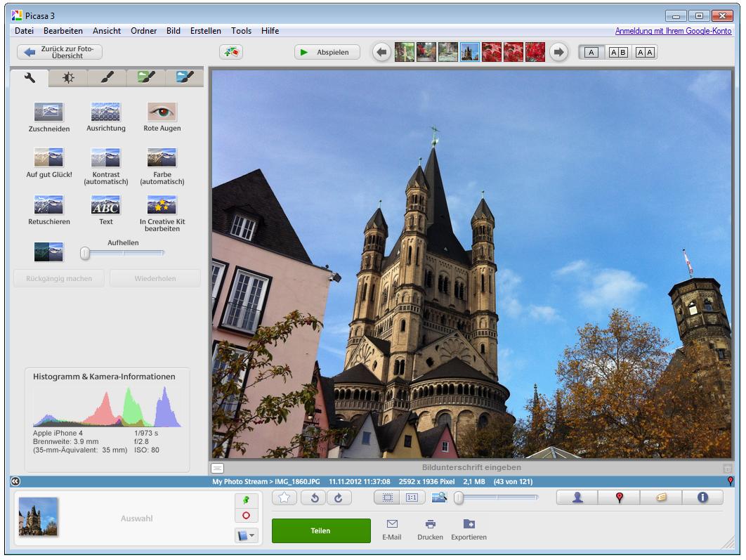
Task: Switch to side-by-side A B view
Action: pyautogui.click(x=618, y=53)
